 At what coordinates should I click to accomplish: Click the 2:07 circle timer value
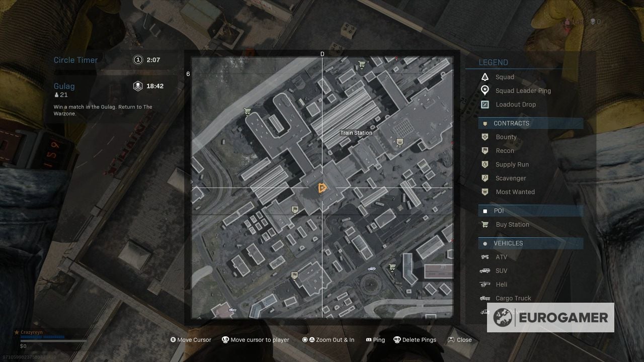[x=153, y=60]
